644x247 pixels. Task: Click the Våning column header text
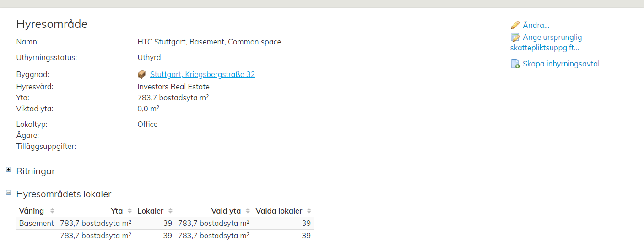32,211
